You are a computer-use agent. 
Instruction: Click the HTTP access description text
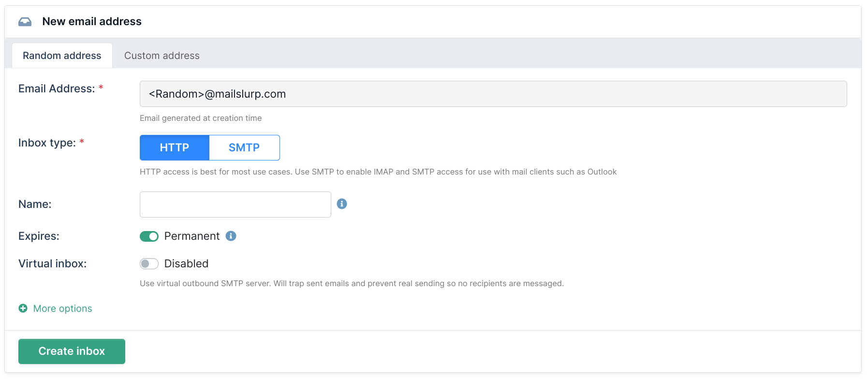pos(378,172)
